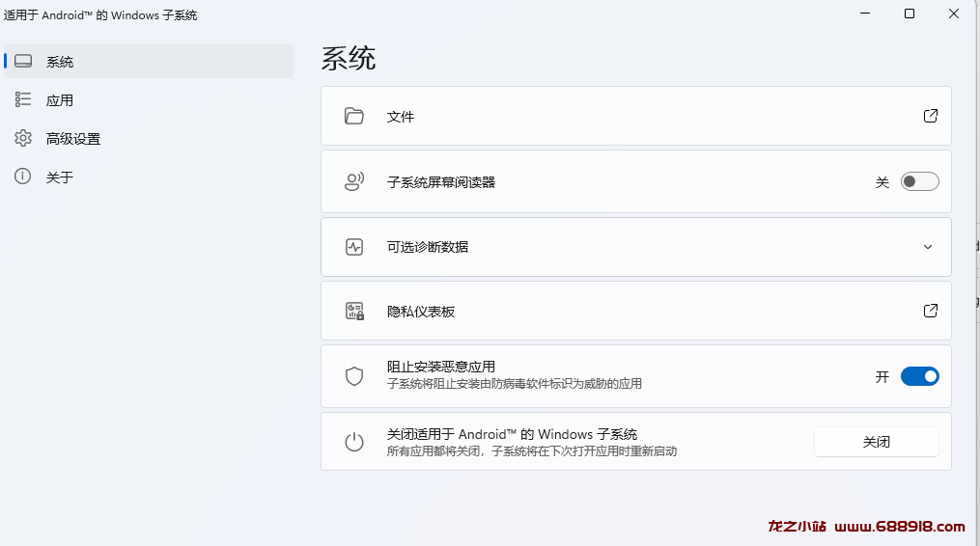Screen dimensions: 980x546
Task: Click the 阻止安装恶意应用 title text
Action: click(x=441, y=367)
